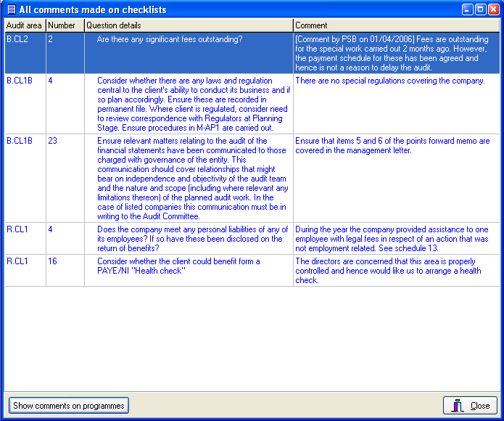Select number 4 cell in R.CL1 row
This screenshot has width=504, height=421.
(x=65, y=239)
